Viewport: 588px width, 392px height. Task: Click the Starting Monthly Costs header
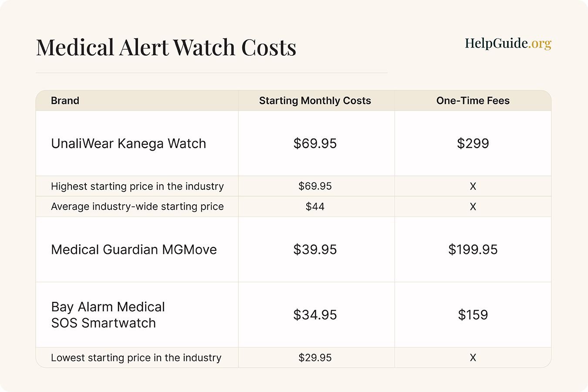tap(315, 101)
